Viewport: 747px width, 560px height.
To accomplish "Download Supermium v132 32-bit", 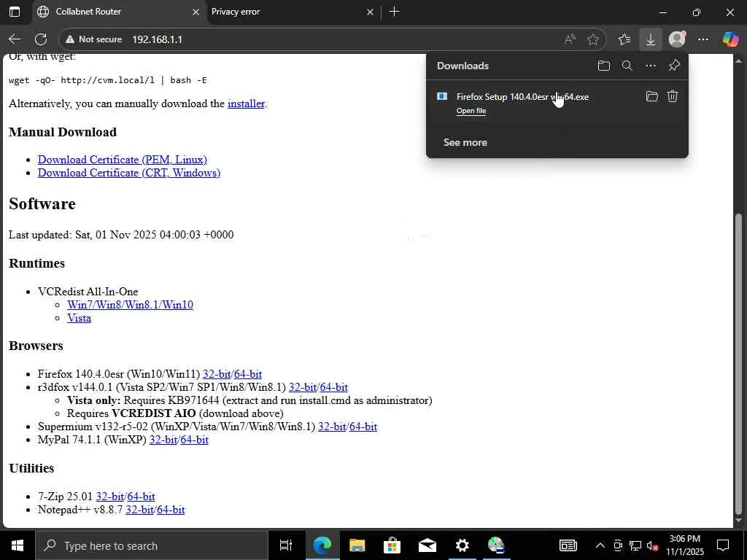I will click(x=332, y=427).
